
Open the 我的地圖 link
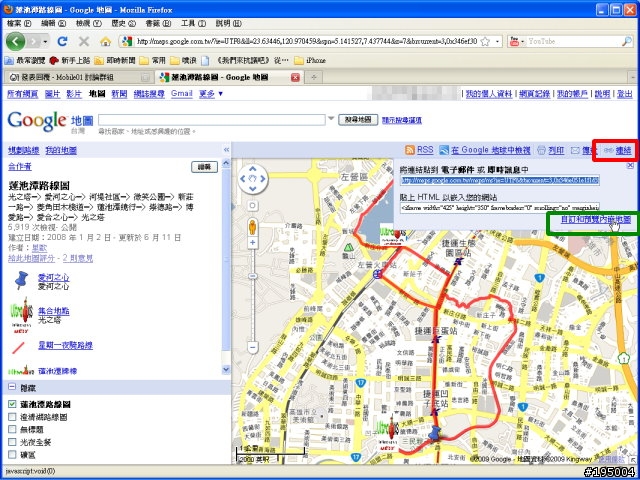pyautogui.click(x=61, y=150)
